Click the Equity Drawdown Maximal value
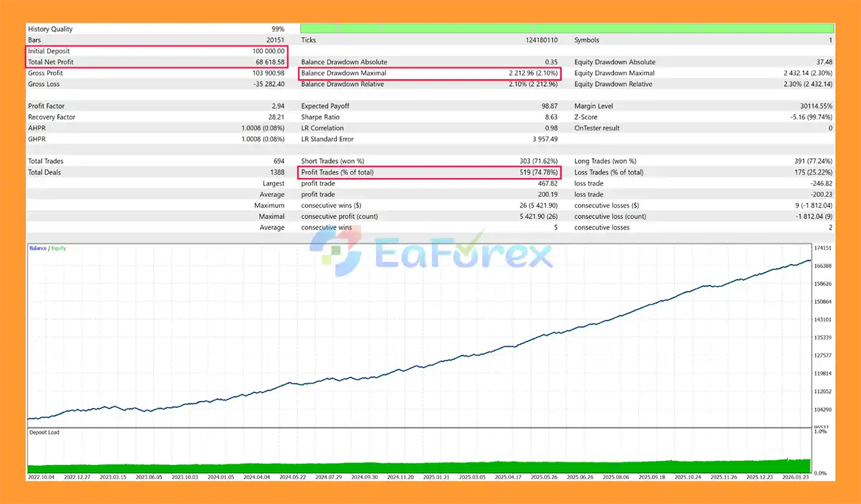Viewport: 861px width, 504px height. (x=807, y=73)
